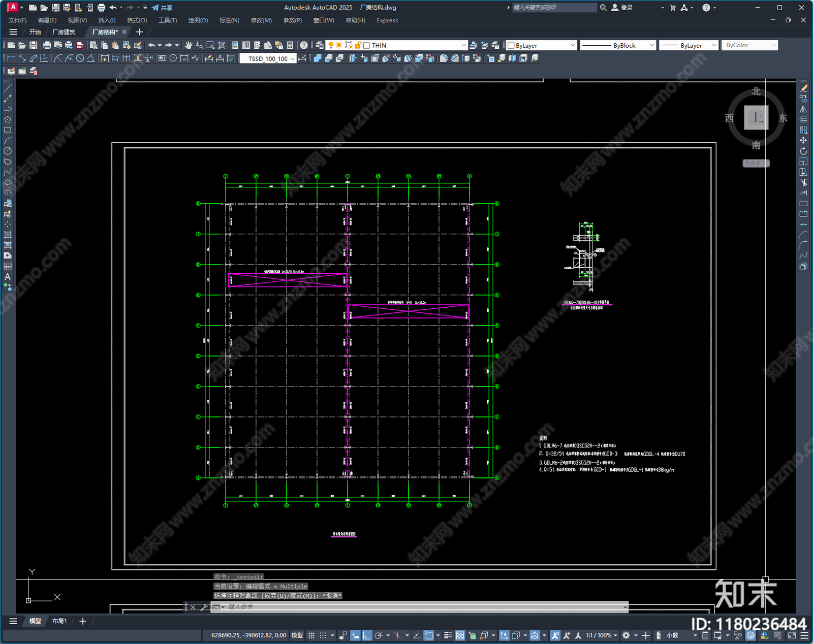This screenshot has height=644, width=813.
Task: Select the Circle draw tool
Action: tap(8, 151)
